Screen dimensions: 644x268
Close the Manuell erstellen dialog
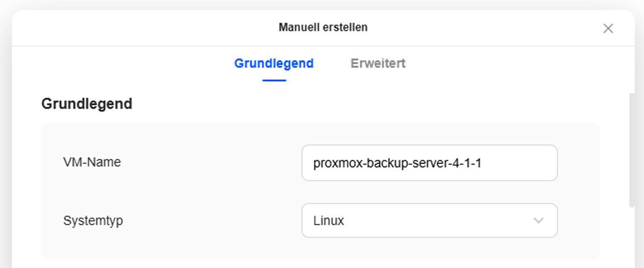608,28
